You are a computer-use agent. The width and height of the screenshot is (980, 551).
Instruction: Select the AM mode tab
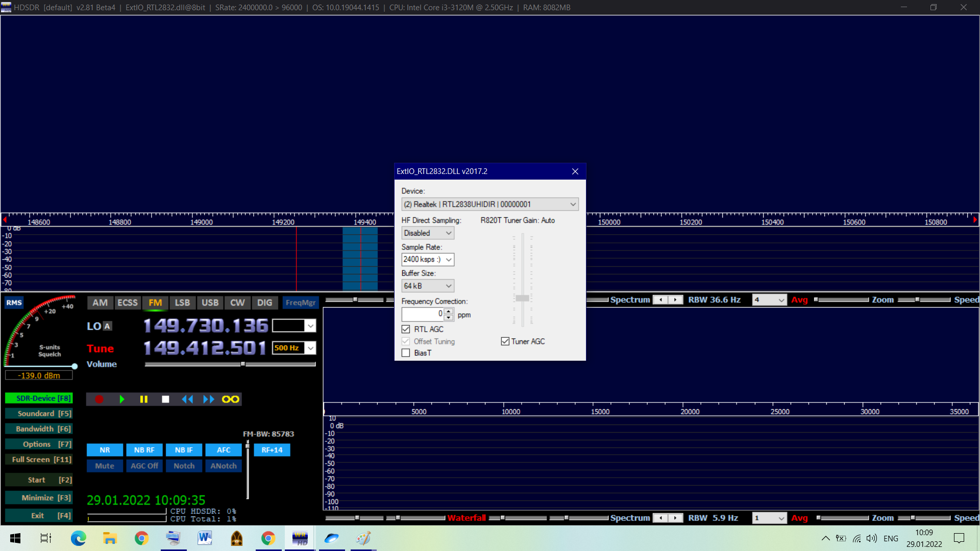pos(100,303)
